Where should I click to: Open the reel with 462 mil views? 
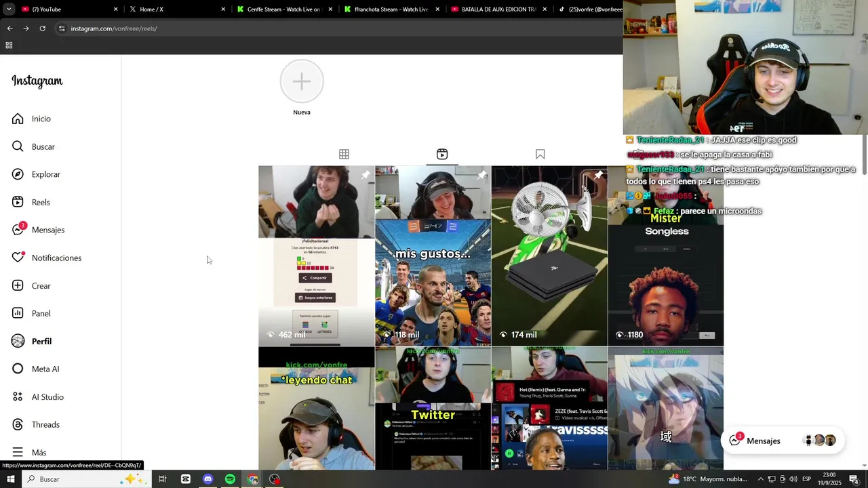316,256
